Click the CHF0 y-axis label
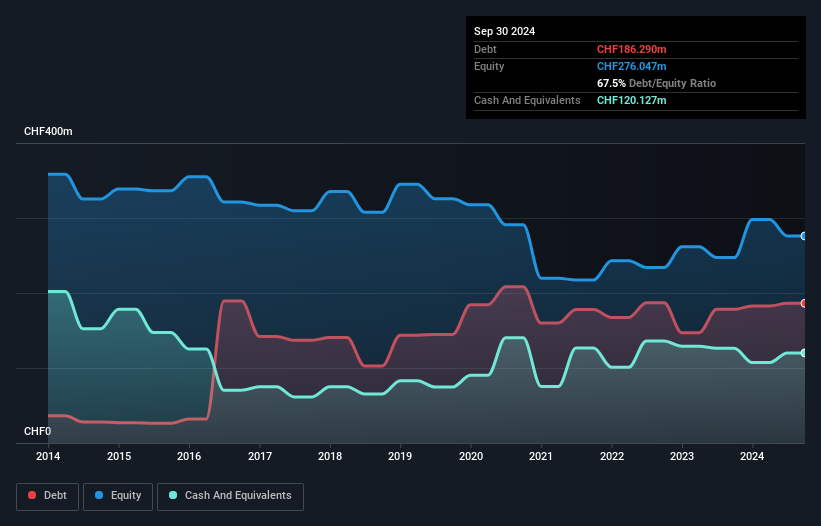The width and height of the screenshot is (821, 526). pos(37,431)
